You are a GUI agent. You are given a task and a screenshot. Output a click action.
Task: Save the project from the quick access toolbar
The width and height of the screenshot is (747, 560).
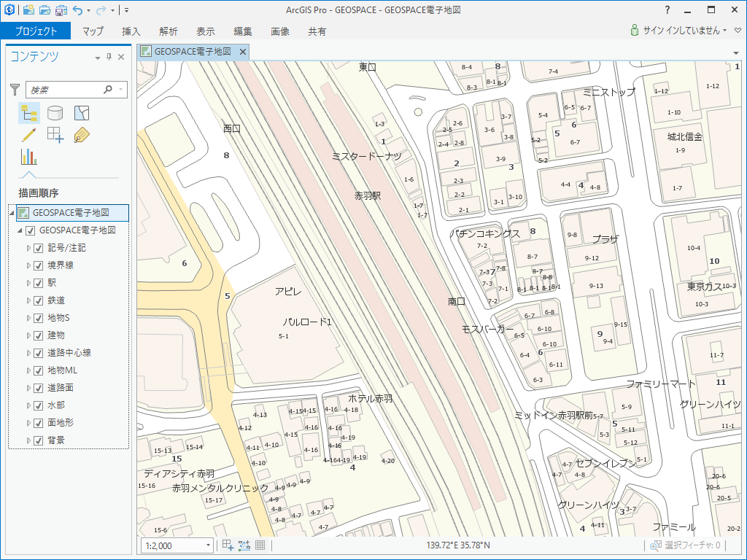pos(61,9)
